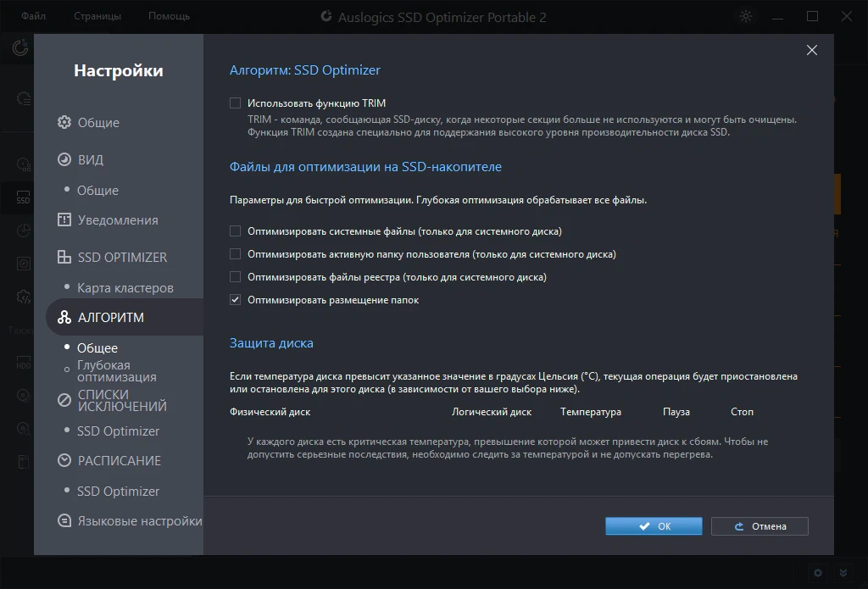Confirm settings with the ОК button
The width and height of the screenshot is (868, 589).
(654, 526)
